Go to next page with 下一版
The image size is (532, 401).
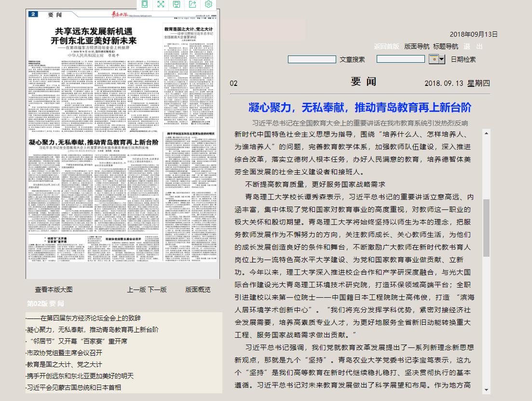(x=157, y=290)
